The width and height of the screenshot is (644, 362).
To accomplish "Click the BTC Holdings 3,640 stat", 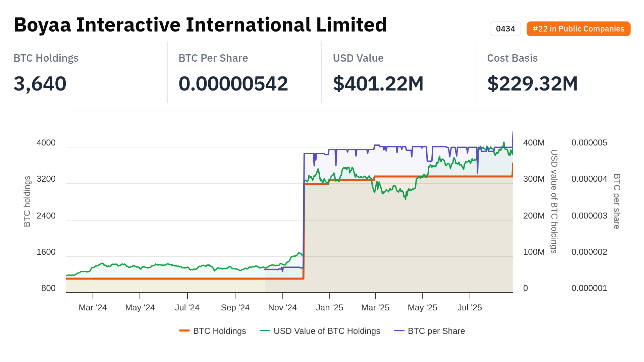I will click(40, 83).
